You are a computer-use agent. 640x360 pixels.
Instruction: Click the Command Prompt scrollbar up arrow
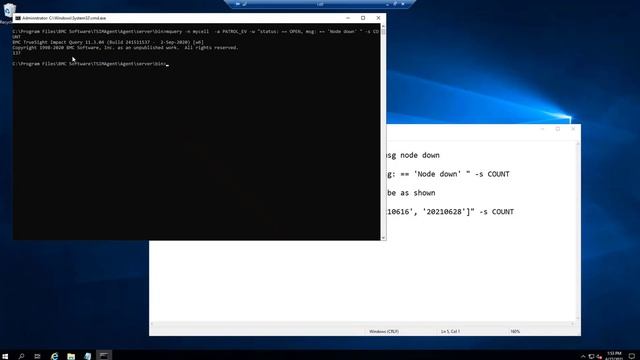click(x=383, y=26)
